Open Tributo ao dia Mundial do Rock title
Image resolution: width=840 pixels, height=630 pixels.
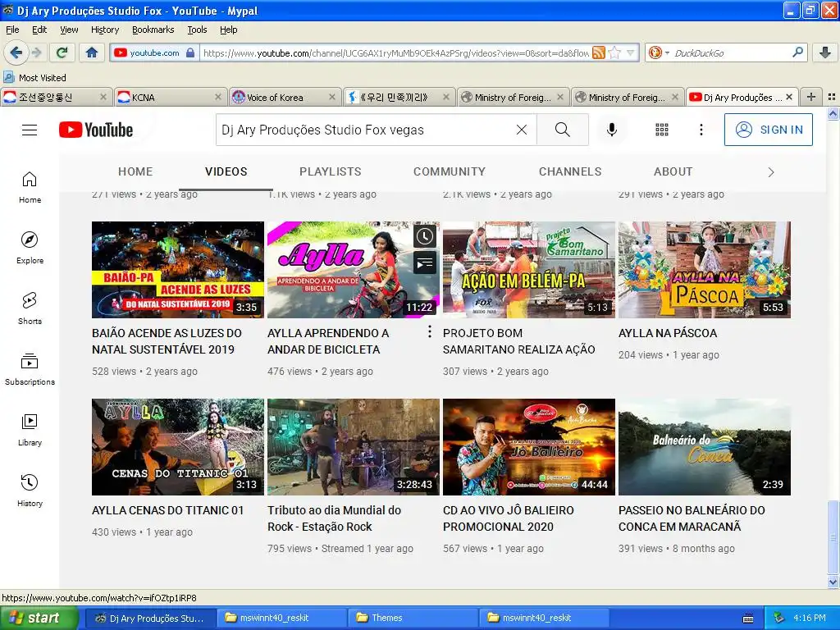335,518
